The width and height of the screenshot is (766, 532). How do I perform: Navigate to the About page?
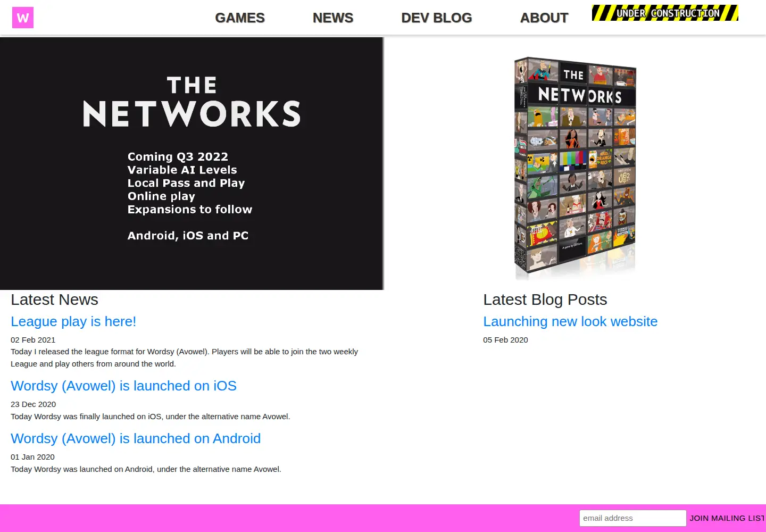pyautogui.click(x=544, y=18)
